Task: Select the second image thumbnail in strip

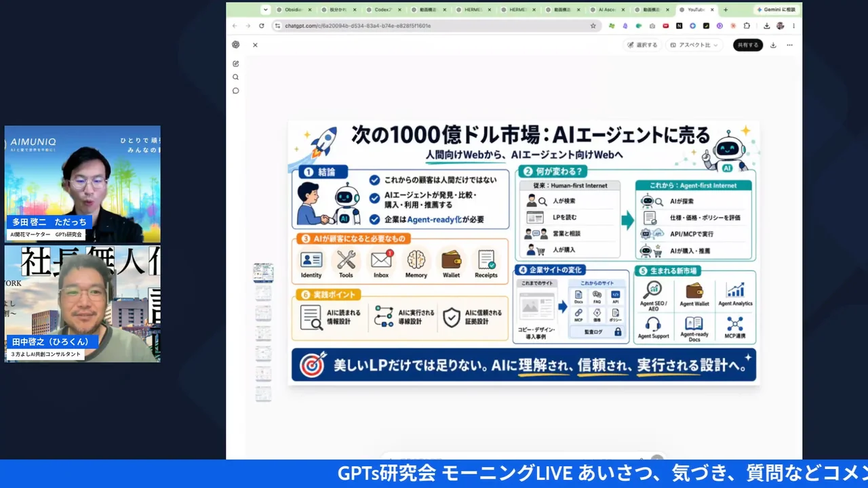Action: (263, 293)
